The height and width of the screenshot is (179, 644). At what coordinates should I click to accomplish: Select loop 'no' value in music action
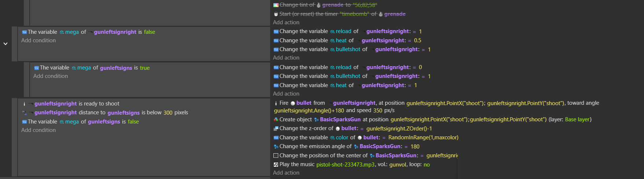coord(427,165)
